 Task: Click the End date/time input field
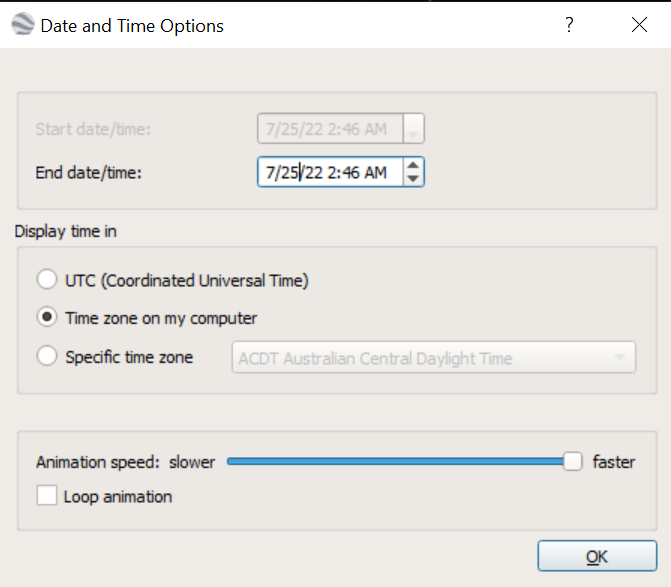tap(330, 172)
